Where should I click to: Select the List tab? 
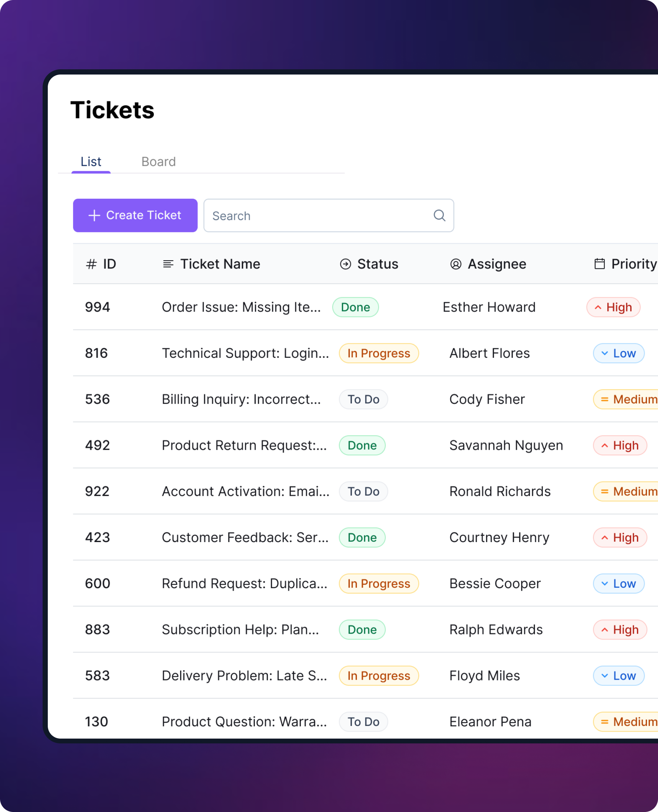[91, 162]
